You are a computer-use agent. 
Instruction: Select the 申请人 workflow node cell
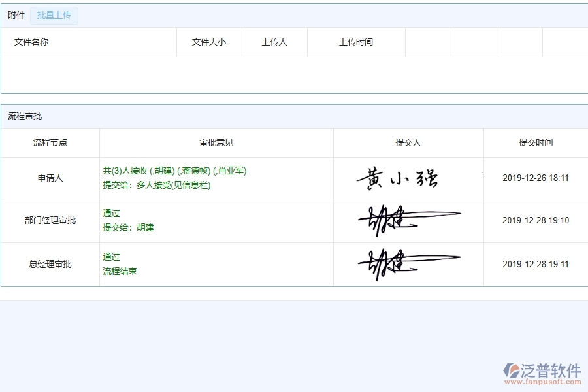point(50,177)
